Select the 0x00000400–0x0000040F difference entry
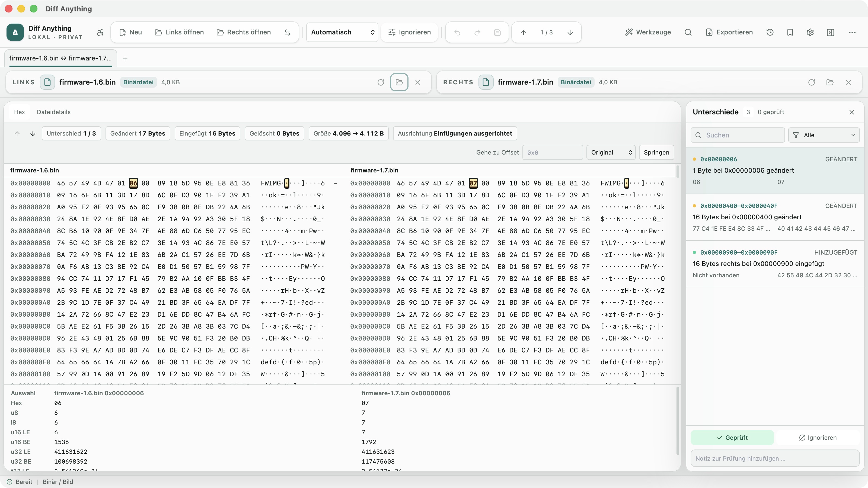The width and height of the screenshot is (868, 488). pos(775,217)
